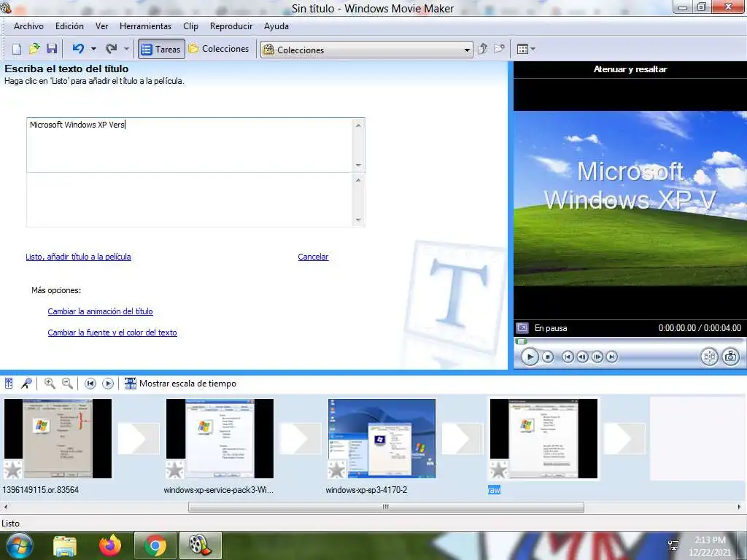Expand the Redo history dropdown arrow
Image resolution: width=747 pixels, height=560 pixels.
click(126, 49)
